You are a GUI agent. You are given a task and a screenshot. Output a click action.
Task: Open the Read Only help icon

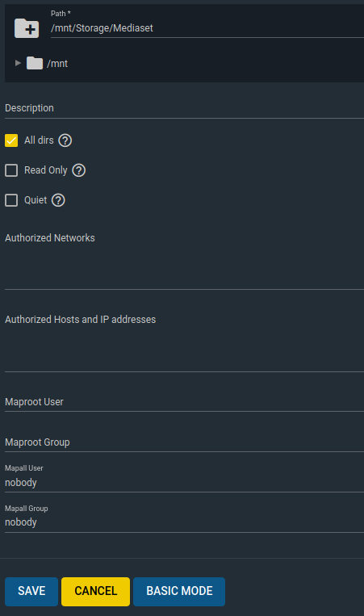click(x=79, y=170)
